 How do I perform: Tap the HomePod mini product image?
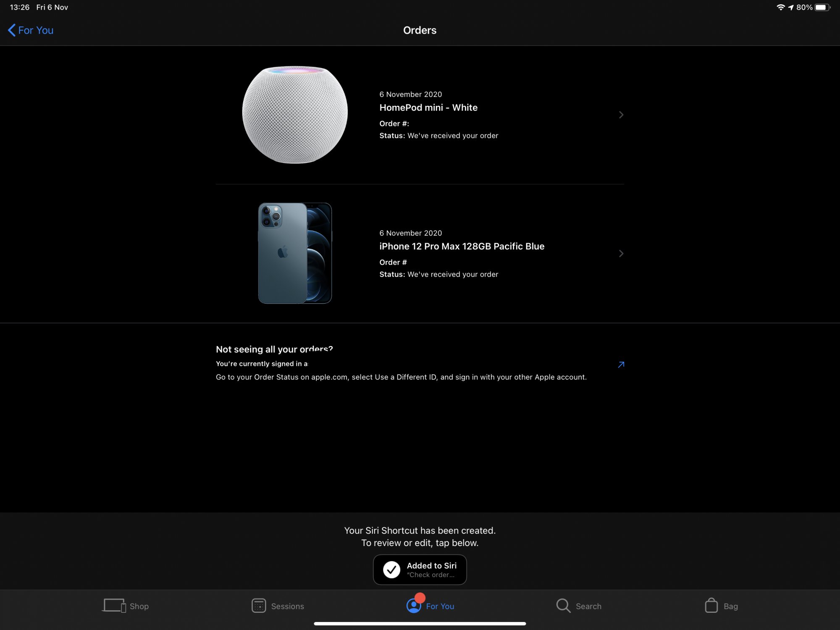[295, 114]
